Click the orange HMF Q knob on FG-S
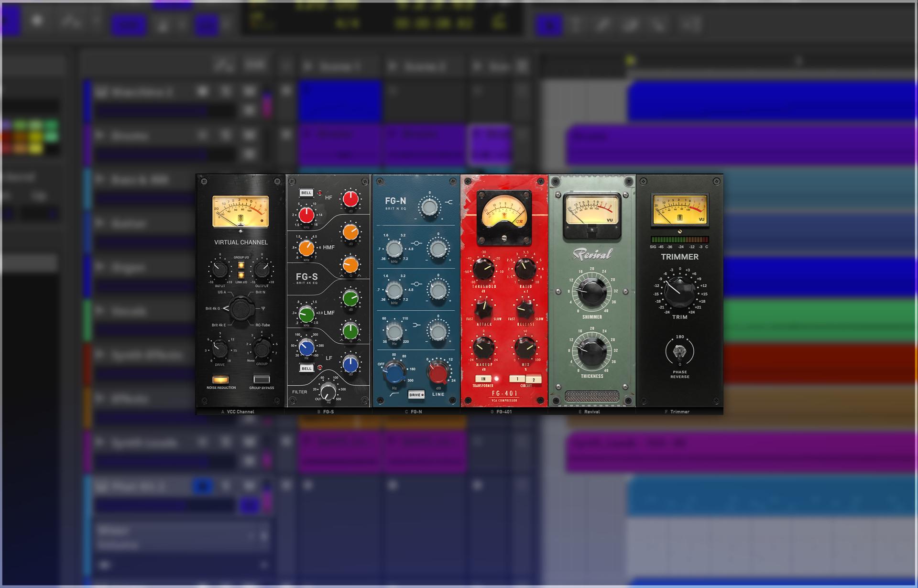918x588 pixels. pos(350,264)
